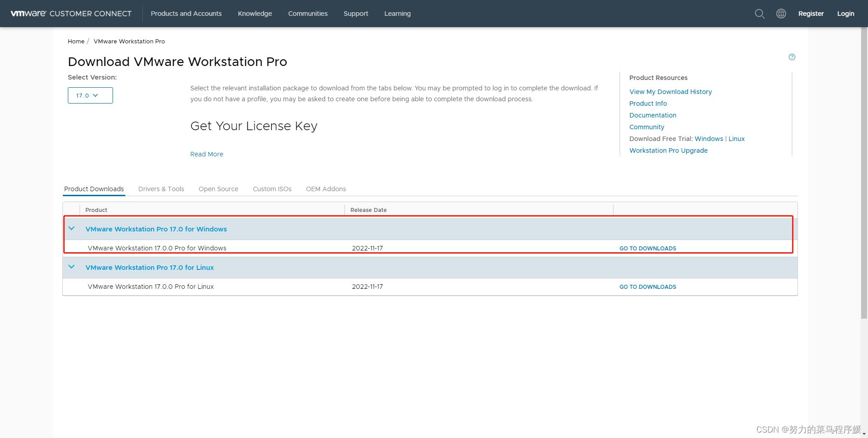Open the Learning menu

[x=397, y=14]
